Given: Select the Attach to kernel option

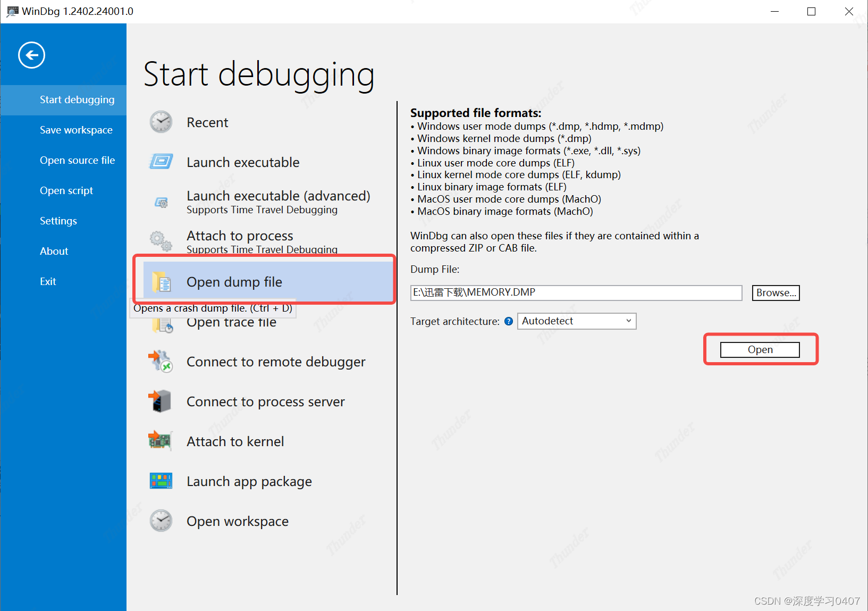Looking at the screenshot, I should (235, 441).
